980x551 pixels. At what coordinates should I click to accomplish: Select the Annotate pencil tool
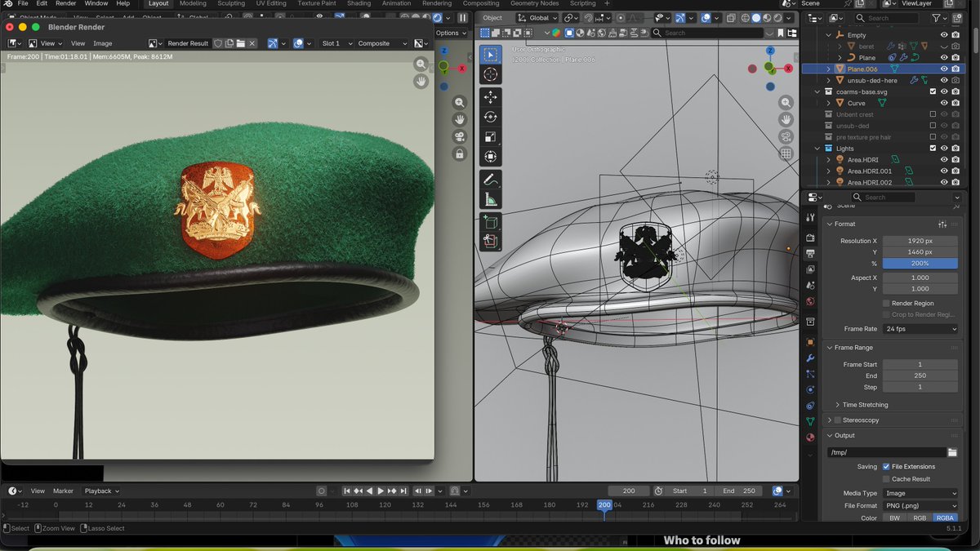pos(490,179)
